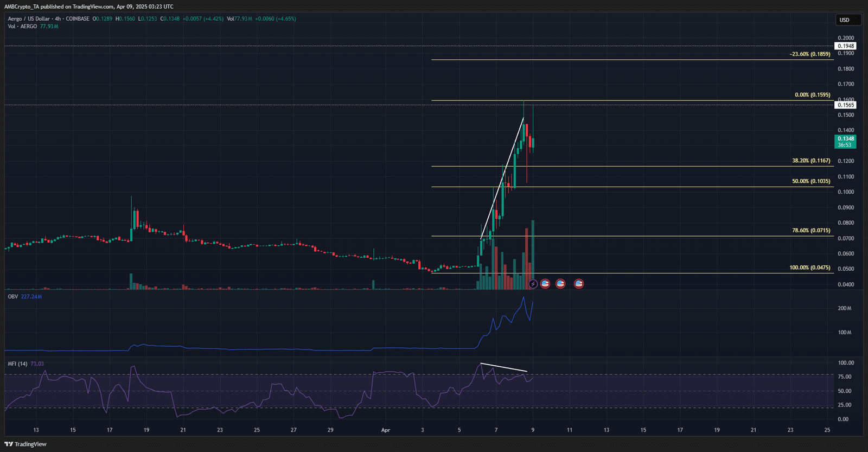Select the rightmost US flag event marker
The height and width of the screenshot is (452, 868).
(579, 284)
